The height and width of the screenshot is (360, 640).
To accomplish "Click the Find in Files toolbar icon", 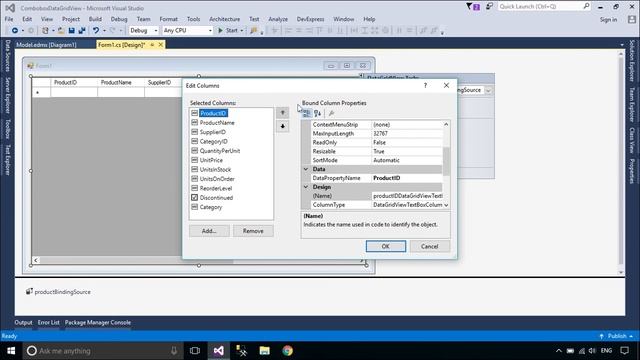I will point(254,31).
